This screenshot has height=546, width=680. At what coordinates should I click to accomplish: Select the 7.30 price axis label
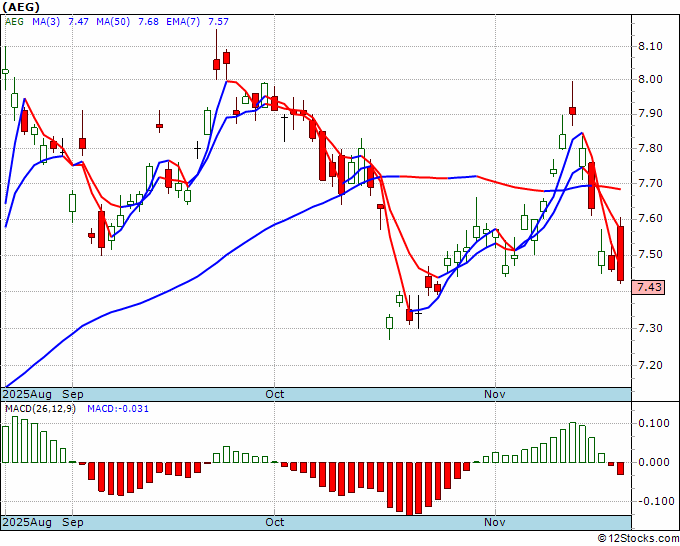coord(651,328)
